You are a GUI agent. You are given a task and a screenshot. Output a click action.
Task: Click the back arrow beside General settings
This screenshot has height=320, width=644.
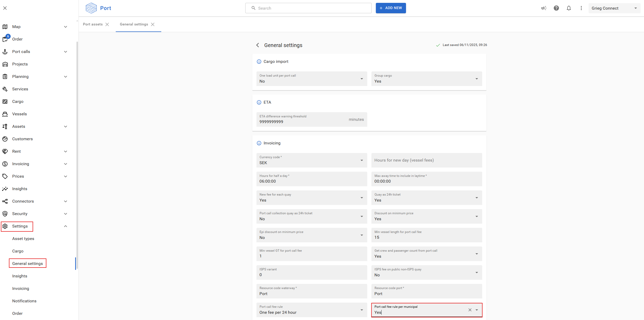click(x=257, y=45)
